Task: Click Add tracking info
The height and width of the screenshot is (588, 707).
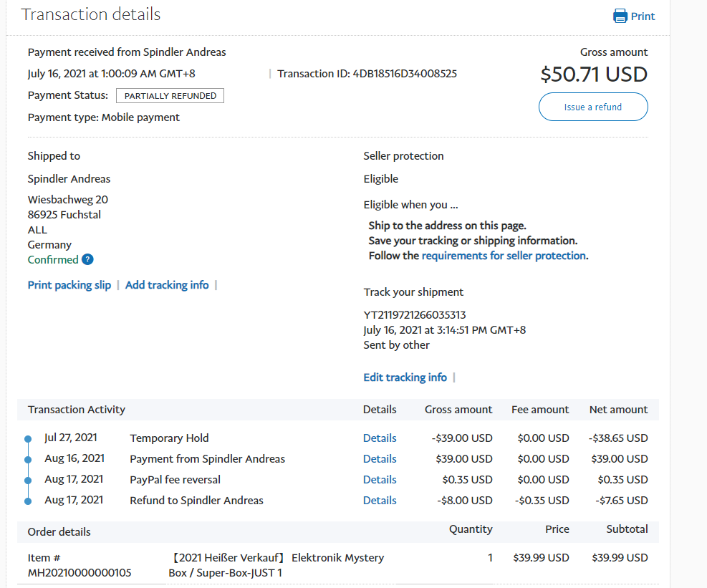Action: coord(167,285)
